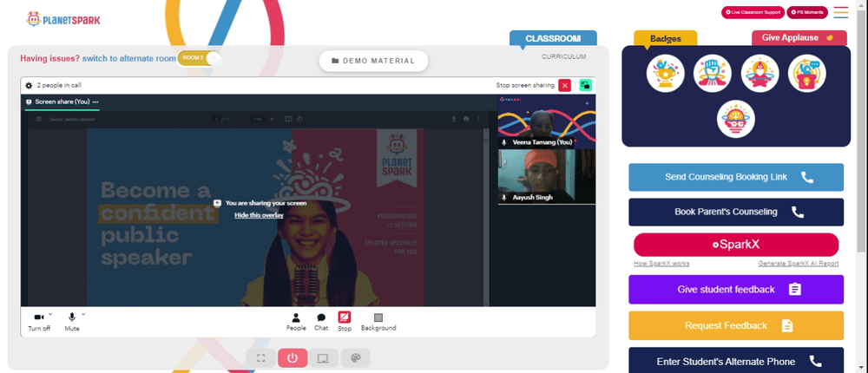Open the People panel
868x373 pixels.
(296, 322)
